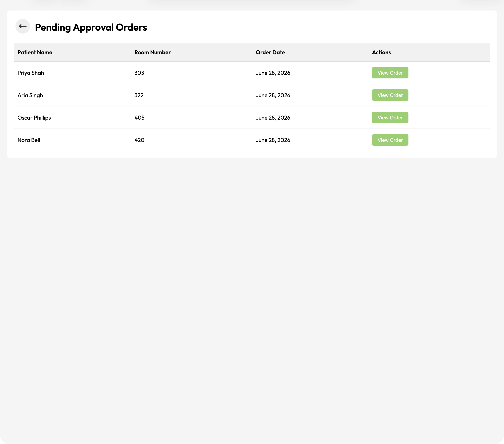Click room number 322
The image size is (504, 444).
click(x=139, y=95)
